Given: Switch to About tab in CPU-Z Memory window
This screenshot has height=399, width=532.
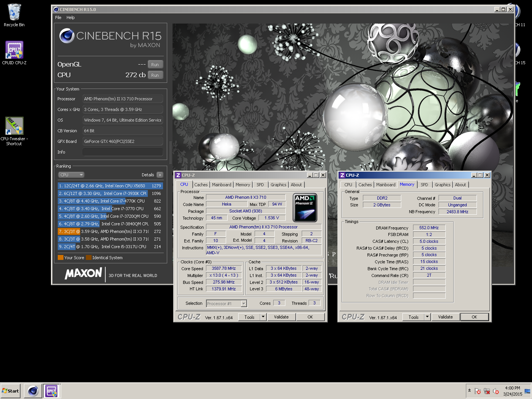Looking at the screenshot, I should [x=461, y=185].
